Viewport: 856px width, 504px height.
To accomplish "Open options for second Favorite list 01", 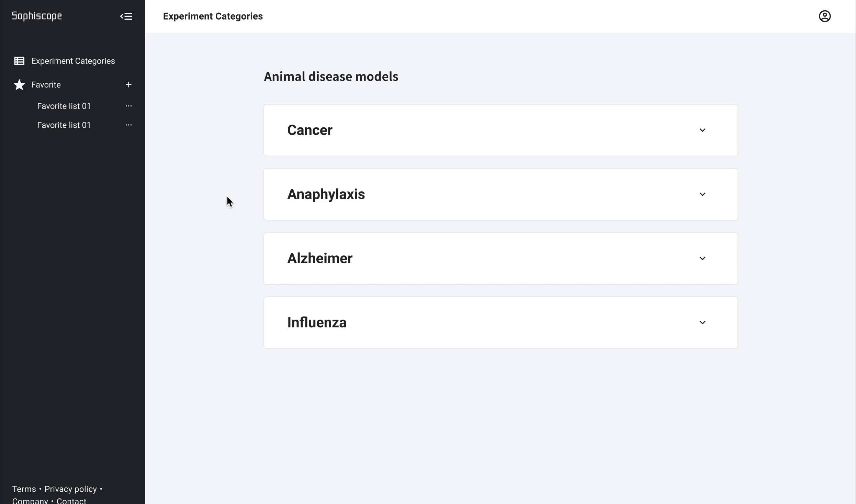I will click(128, 125).
